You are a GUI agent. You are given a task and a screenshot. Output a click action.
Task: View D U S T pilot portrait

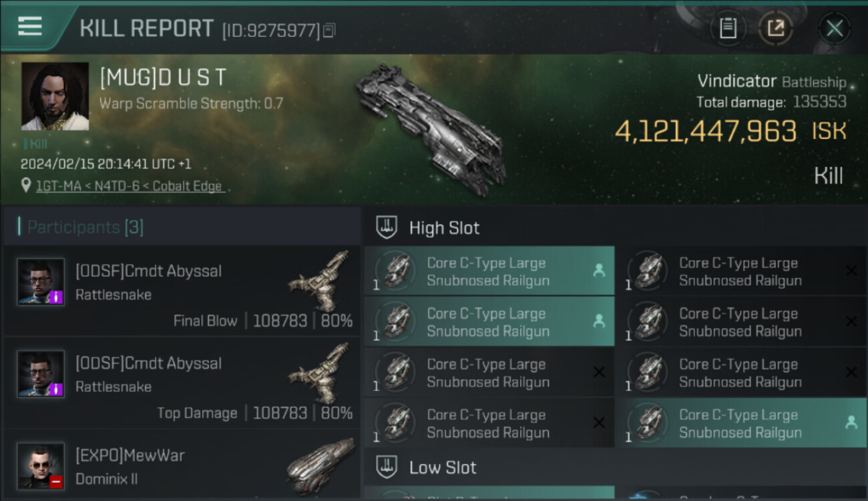pyautogui.click(x=55, y=96)
